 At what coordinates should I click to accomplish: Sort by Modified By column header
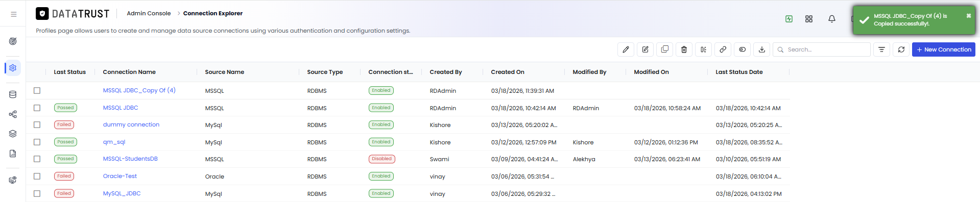coord(589,72)
